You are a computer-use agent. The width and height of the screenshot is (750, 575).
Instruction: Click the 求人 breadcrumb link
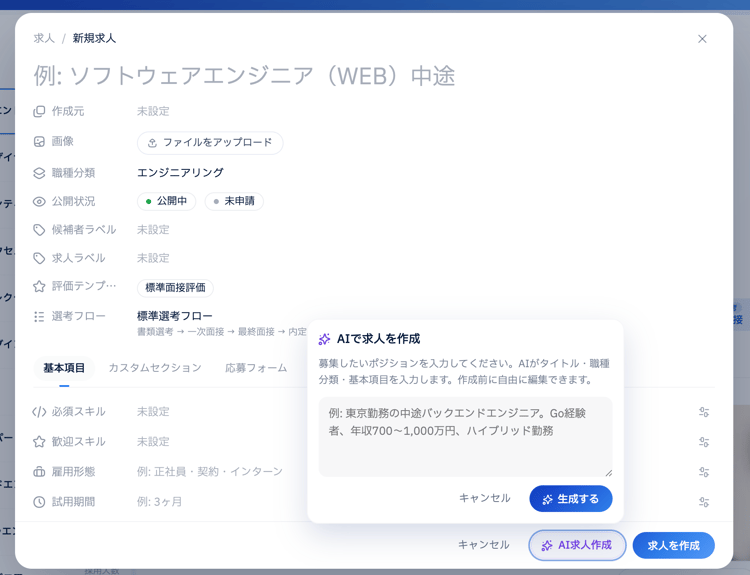click(x=44, y=38)
